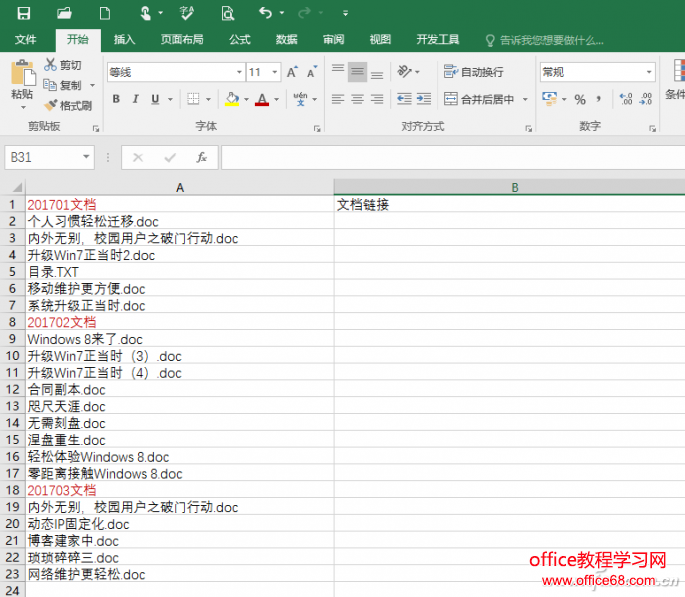Click the Print preview icon in quick access toolbar

(x=228, y=14)
